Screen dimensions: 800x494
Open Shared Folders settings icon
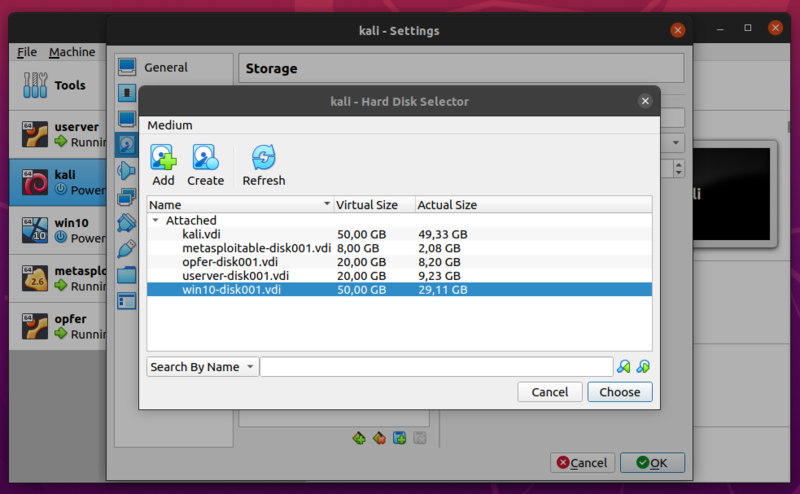pos(127,274)
